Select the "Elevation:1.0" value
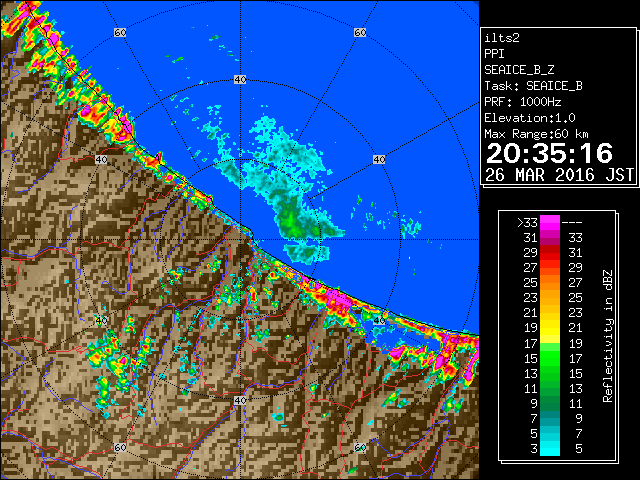This screenshot has height=480, width=640. [530, 118]
